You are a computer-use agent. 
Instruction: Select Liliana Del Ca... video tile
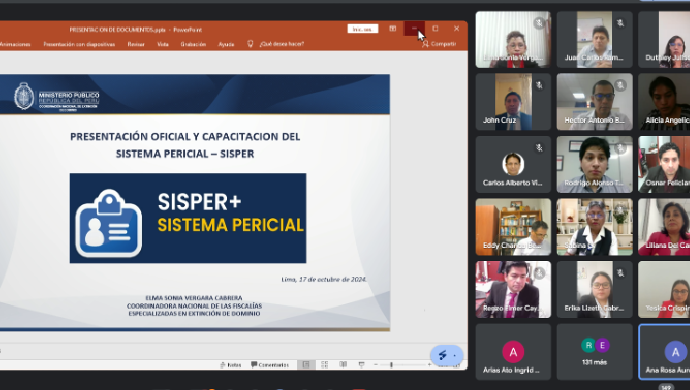click(x=664, y=227)
